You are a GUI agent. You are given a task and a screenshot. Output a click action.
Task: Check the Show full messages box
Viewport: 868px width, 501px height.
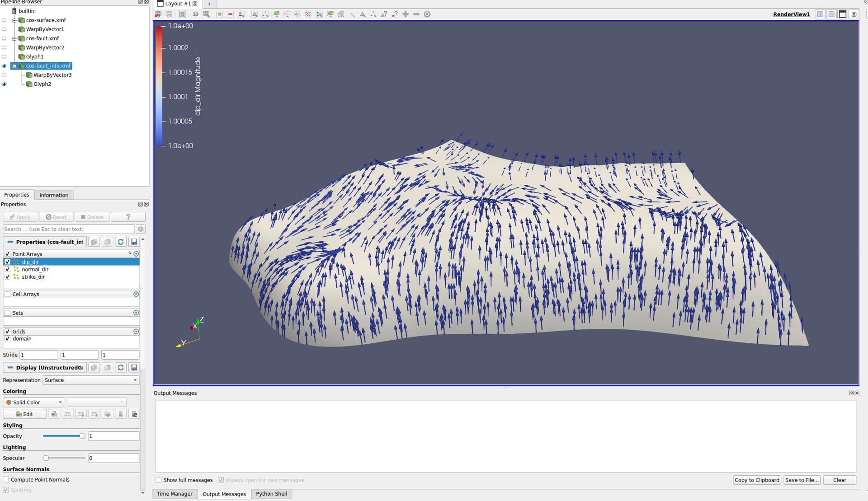point(159,480)
